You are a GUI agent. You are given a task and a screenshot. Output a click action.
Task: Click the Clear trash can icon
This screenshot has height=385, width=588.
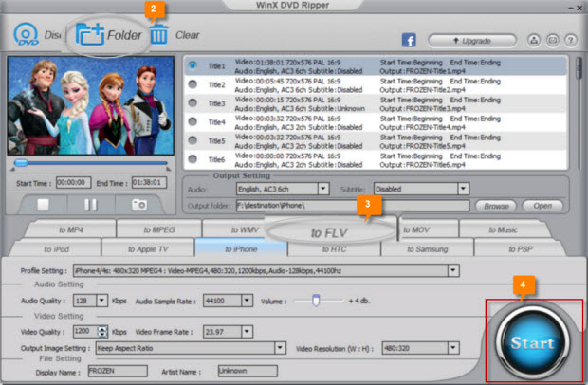tap(159, 34)
